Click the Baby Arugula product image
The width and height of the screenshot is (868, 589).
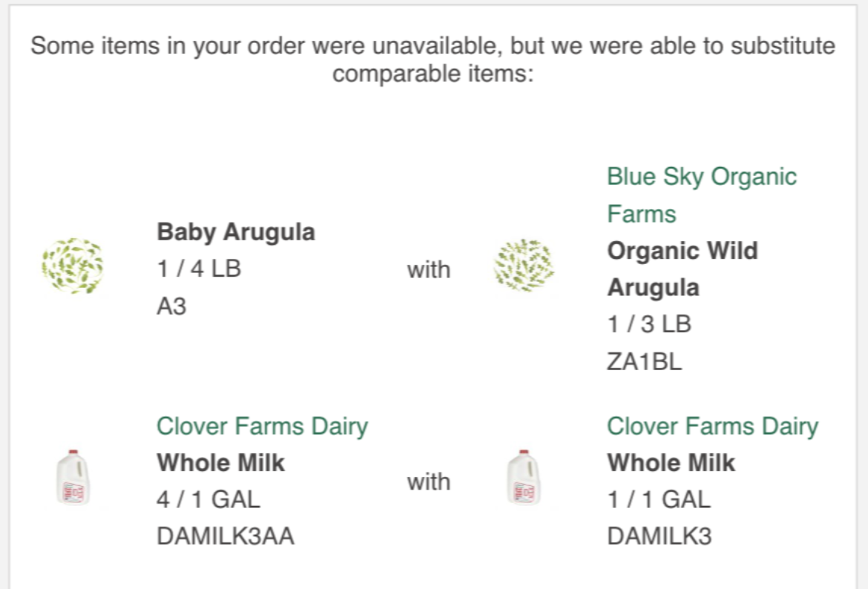click(73, 266)
